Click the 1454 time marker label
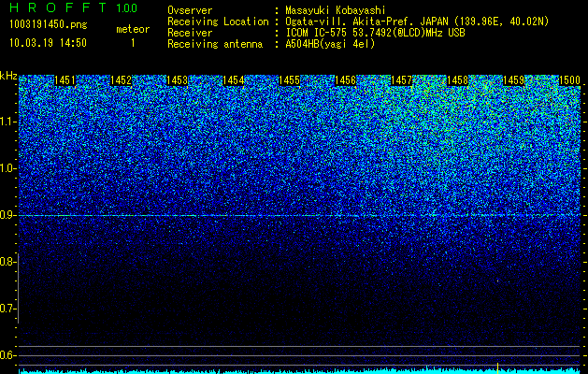 234,80
